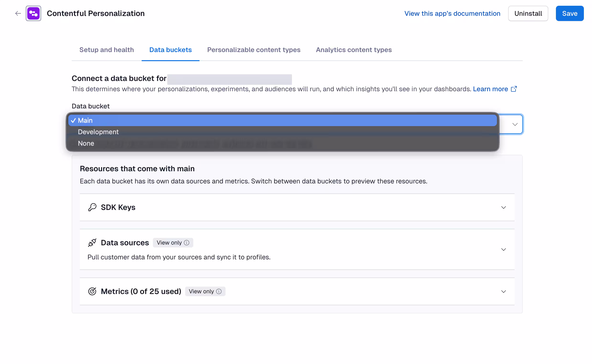
Task: Click the plug icon beside Data sources
Action: tap(92, 243)
